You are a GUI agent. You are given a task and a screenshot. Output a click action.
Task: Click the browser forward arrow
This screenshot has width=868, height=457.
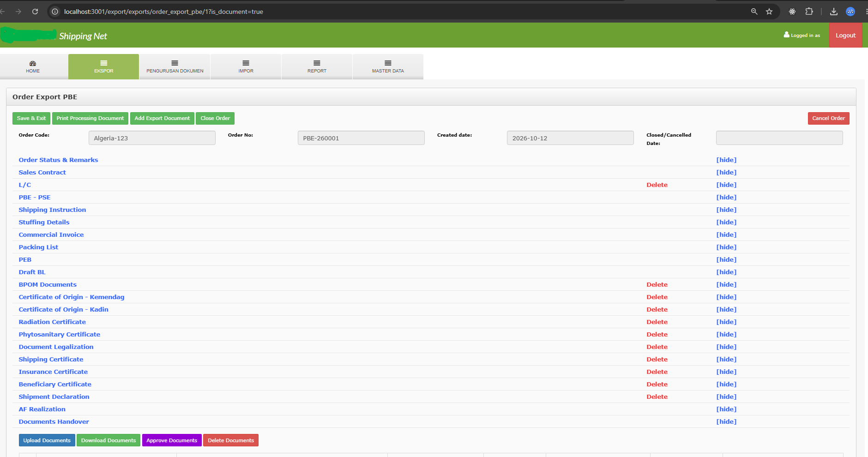[18, 12]
